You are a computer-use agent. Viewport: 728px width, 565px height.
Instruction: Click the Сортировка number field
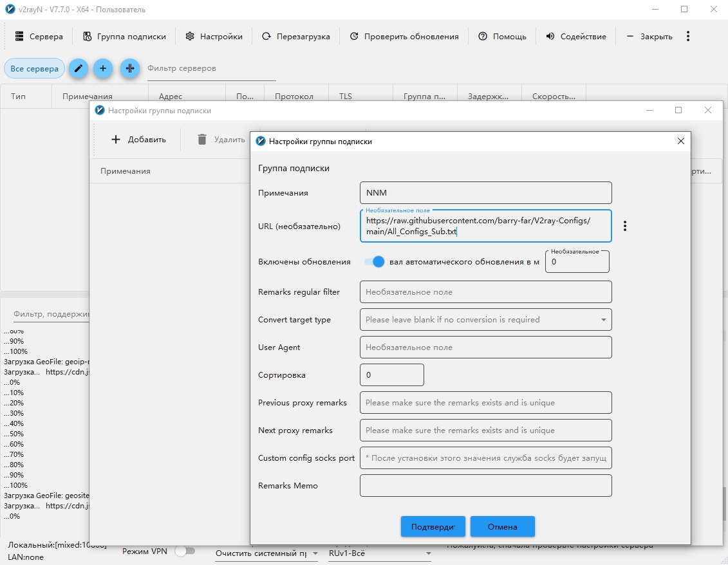pos(392,375)
